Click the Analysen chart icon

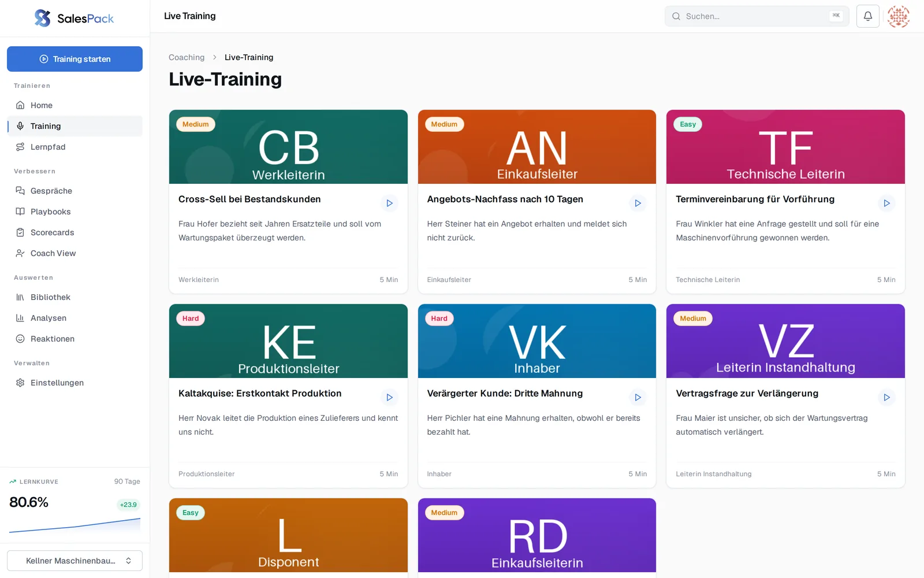20,318
